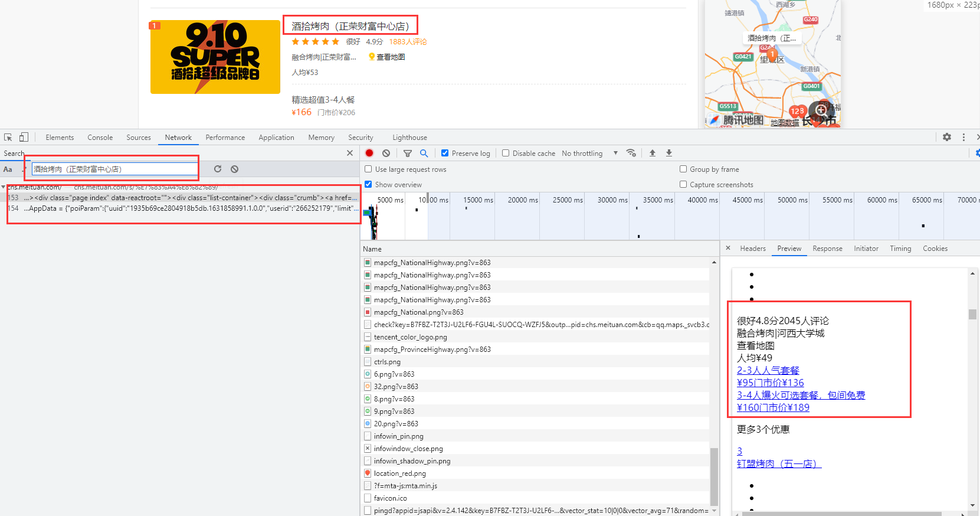Click file icon of mapcfg_National.png?v=863 request
The width and height of the screenshot is (980, 516).
coord(368,312)
